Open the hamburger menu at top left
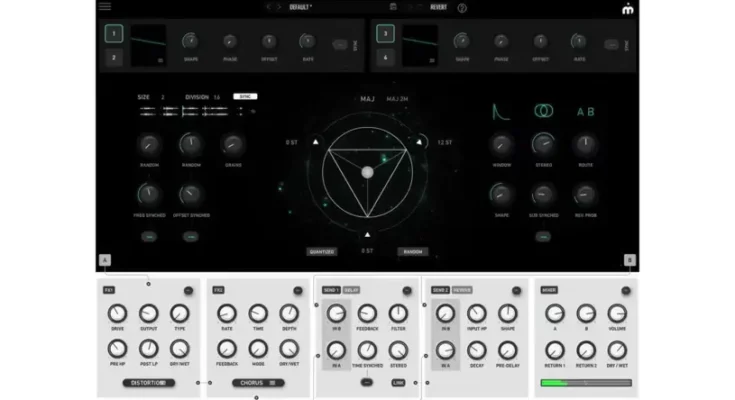Screen dimensions: 735x400 pyautogui.click(x=105, y=7)
